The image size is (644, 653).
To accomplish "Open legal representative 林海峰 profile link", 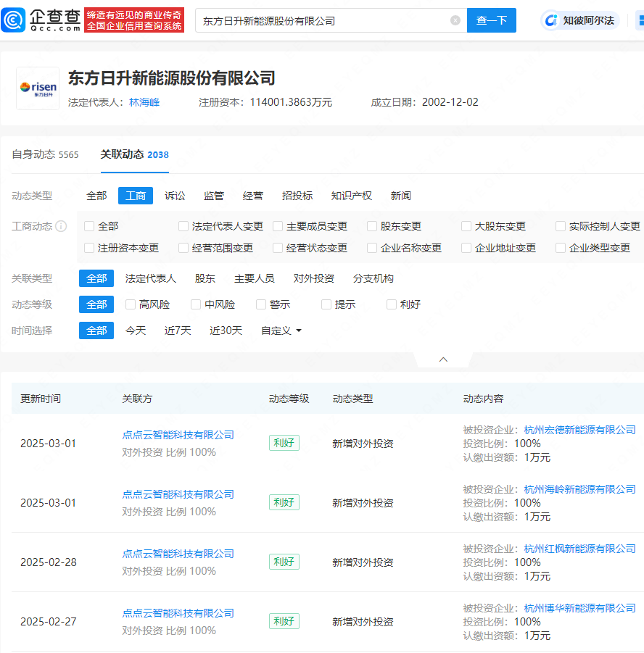I will [x=144, y=102].
